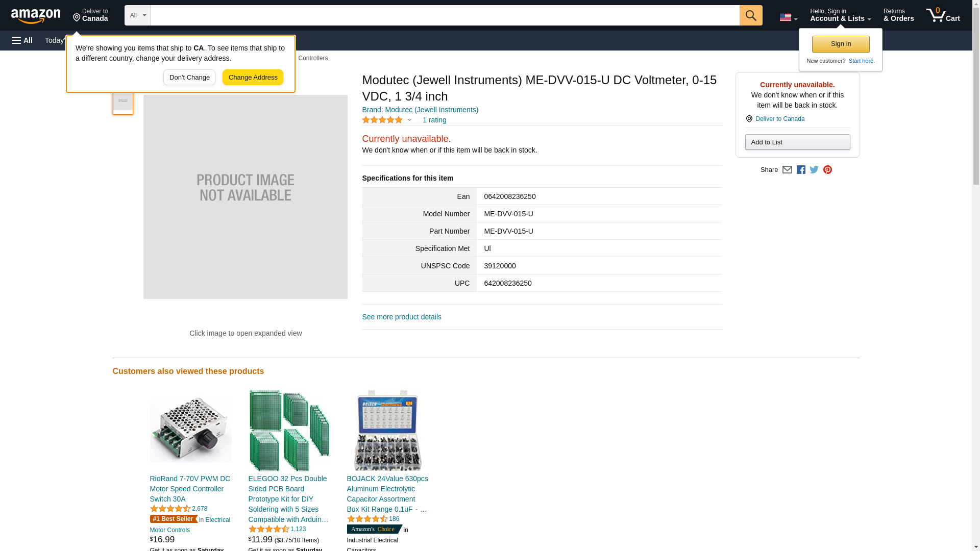Select the small product thumbnail image

click(x=123, y=101)
